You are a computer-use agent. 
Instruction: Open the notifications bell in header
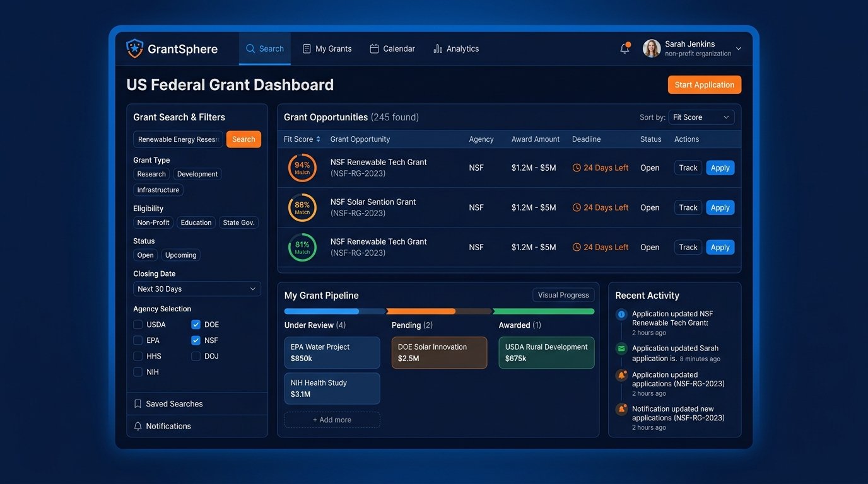625,49
